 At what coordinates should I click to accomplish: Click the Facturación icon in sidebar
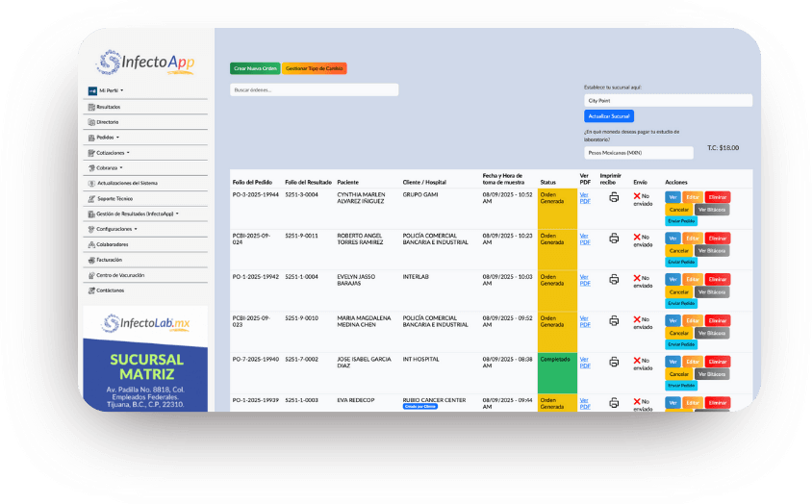click(x=91, y=260)
